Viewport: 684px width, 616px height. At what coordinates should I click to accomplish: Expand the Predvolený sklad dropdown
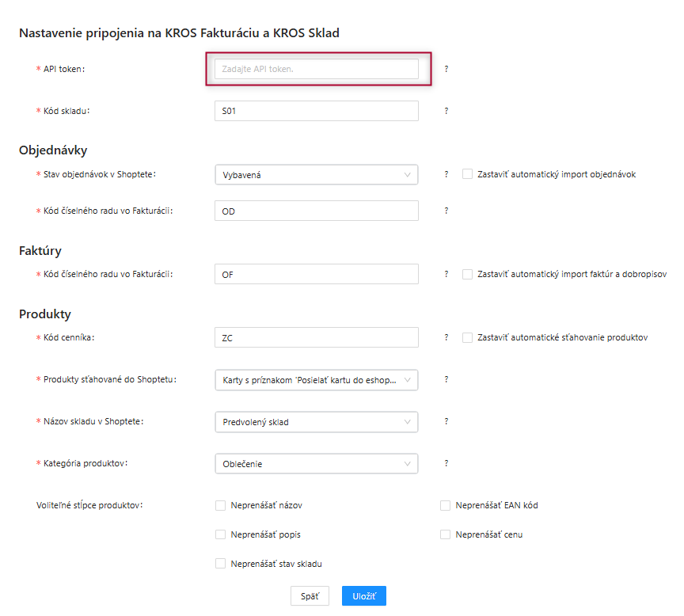tap(316, 422)
